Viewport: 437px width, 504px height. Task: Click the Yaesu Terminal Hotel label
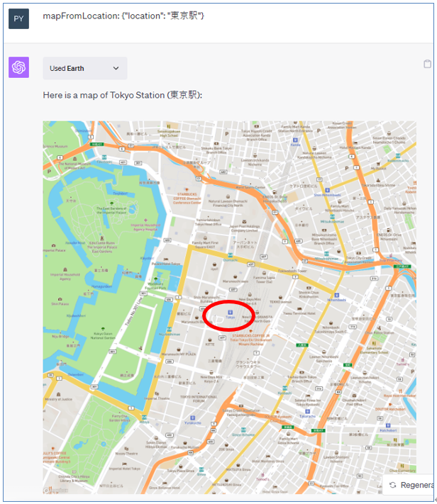(x=299, y=313)
